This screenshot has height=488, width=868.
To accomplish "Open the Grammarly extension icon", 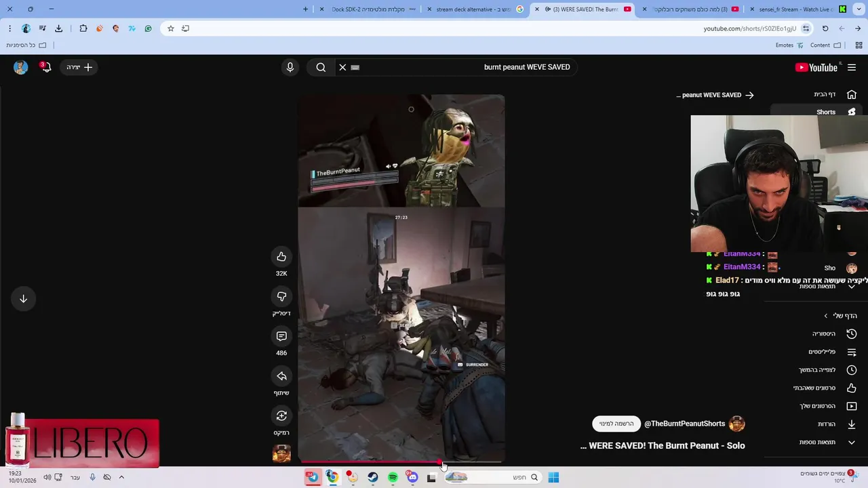I will click(x=148, y=28).
